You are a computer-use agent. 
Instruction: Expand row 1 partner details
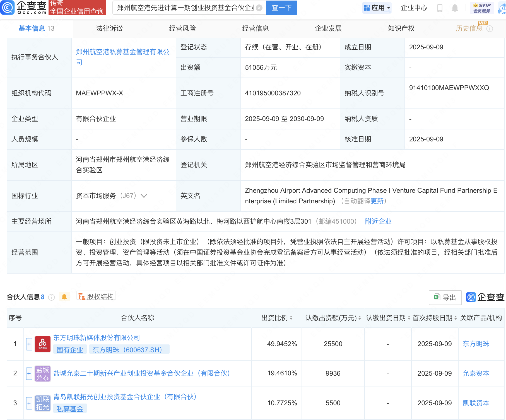[29, 344]
